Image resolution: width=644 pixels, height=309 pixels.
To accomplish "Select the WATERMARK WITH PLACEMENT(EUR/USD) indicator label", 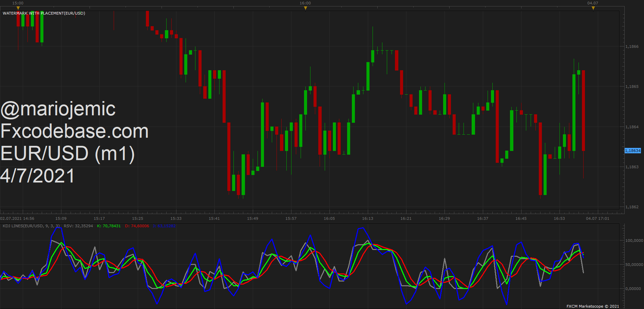I will click(44, 13).
